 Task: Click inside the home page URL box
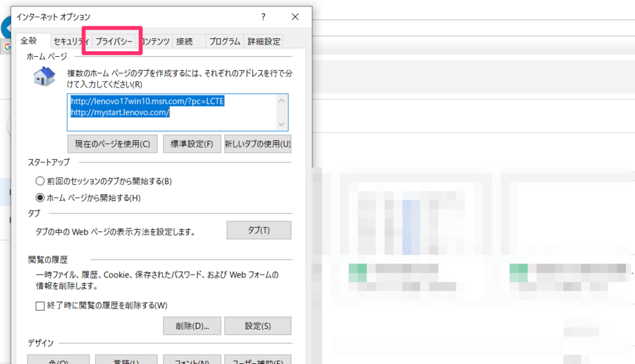coord(177,112)
